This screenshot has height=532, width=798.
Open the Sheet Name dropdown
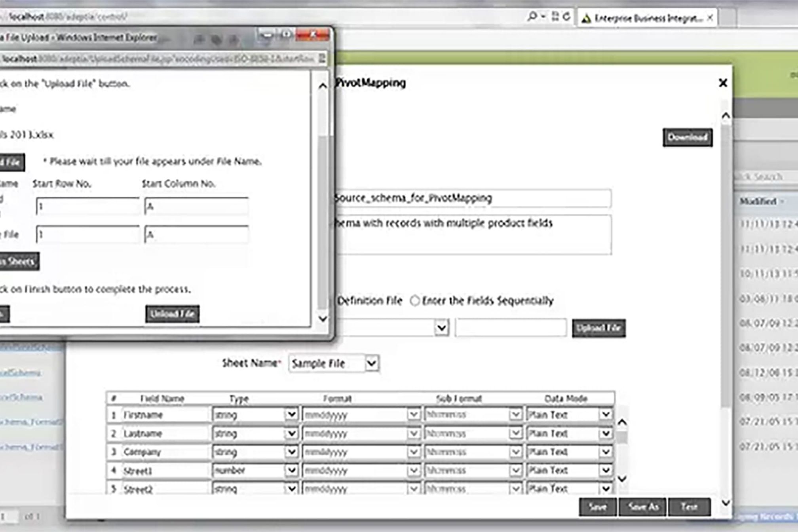(x=371, y=363)
